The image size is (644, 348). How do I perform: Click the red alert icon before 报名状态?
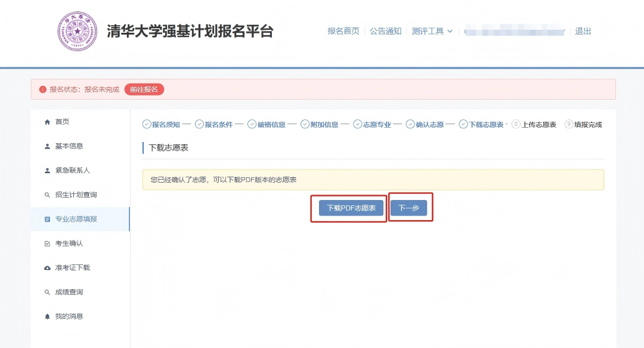coord(43,89)
